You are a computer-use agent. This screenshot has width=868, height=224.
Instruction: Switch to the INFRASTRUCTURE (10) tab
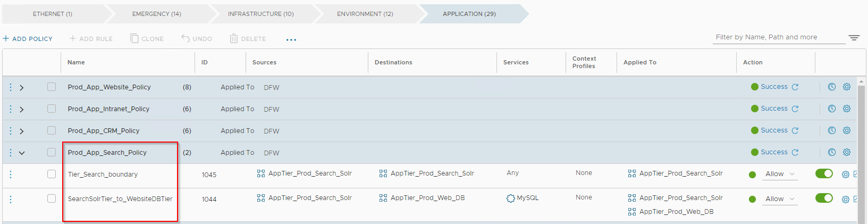tap(260, 14)
